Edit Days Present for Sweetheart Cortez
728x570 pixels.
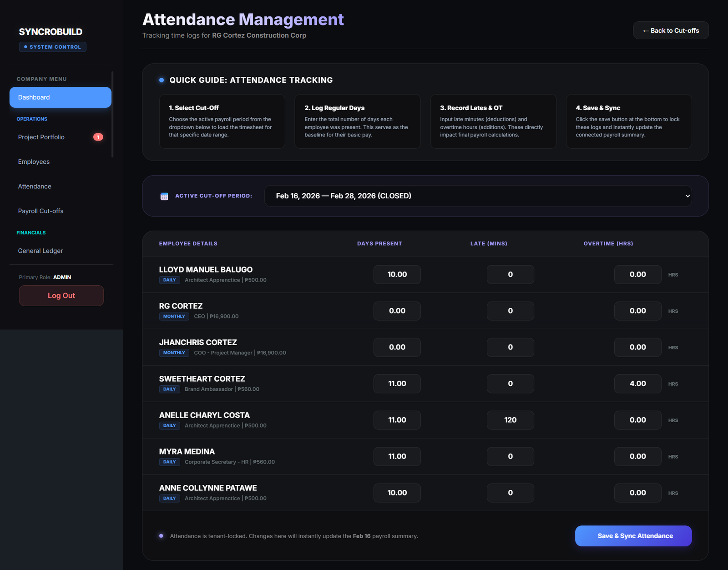coord(397,383)
